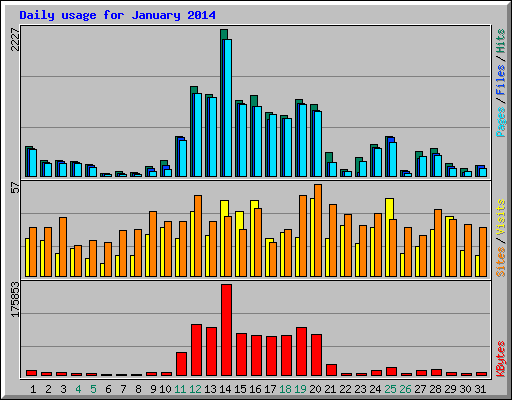Click the red KBytes bar for day 11
The width and height of the screenshot is (512, 400).
pos(181,364)
